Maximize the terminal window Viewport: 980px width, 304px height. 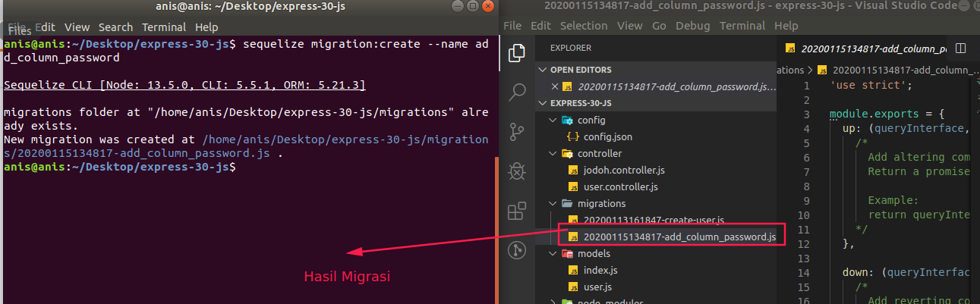pyautogui.click(x=474, y=7)
